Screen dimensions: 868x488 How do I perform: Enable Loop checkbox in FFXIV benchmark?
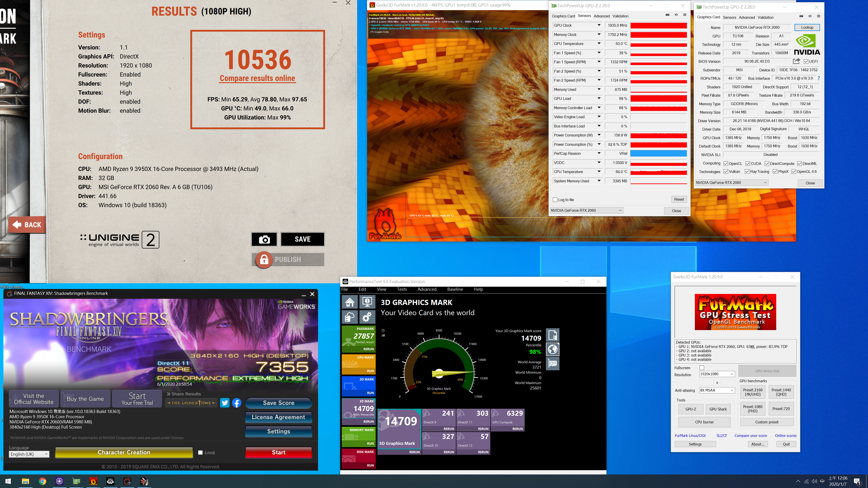click(x=200, y=452)
